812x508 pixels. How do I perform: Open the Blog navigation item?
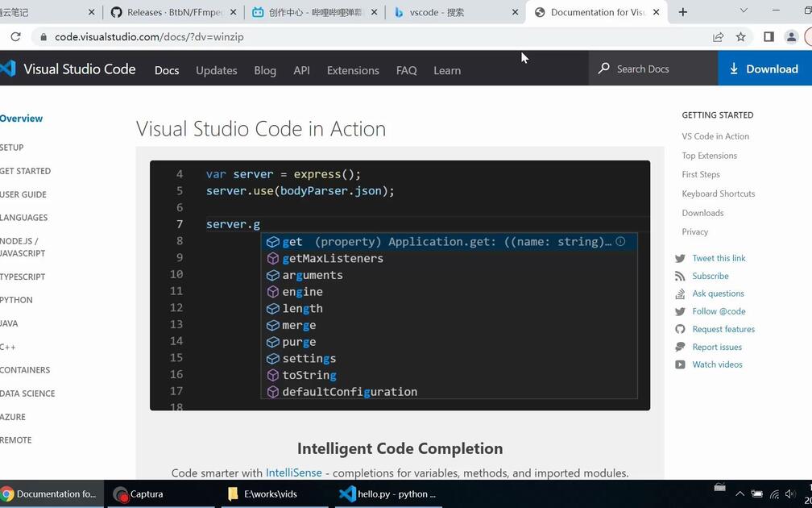[265, 70]
